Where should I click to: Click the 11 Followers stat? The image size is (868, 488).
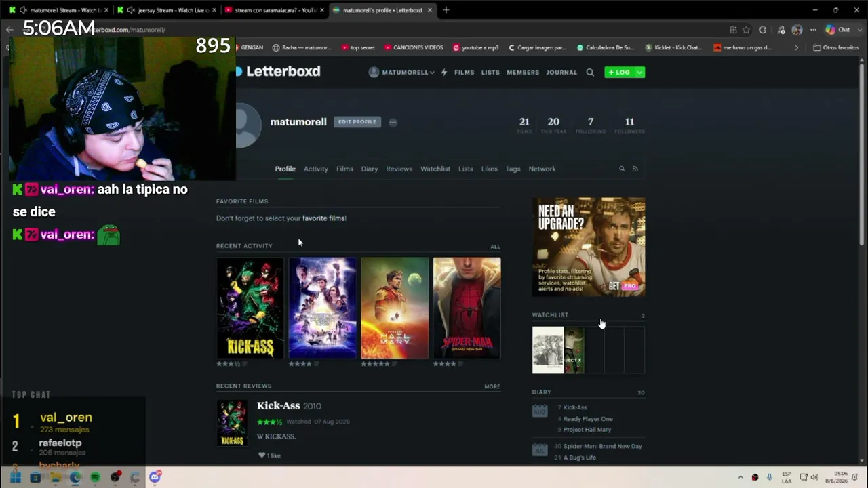pyautogui.click(x=629, y=125)
